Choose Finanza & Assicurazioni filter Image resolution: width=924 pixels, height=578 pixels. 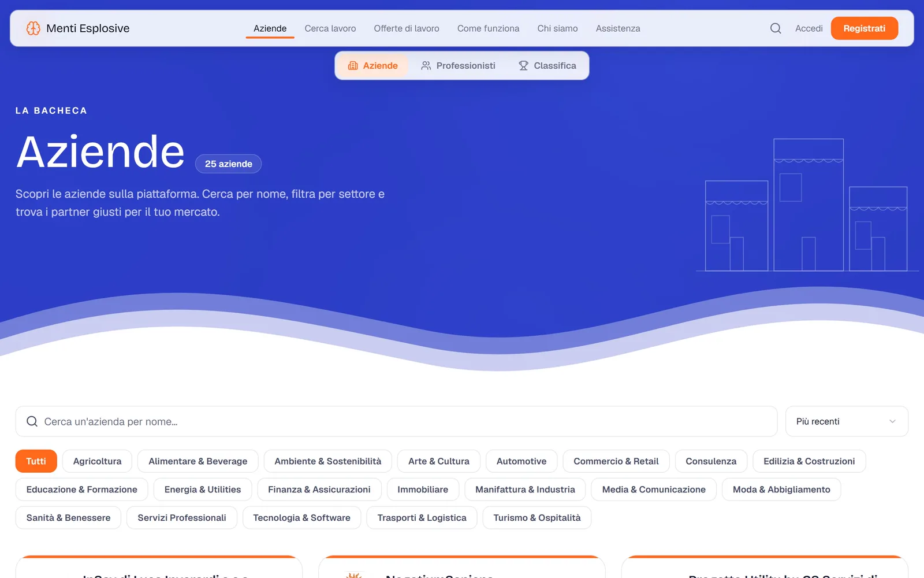(x=319, y=490)
